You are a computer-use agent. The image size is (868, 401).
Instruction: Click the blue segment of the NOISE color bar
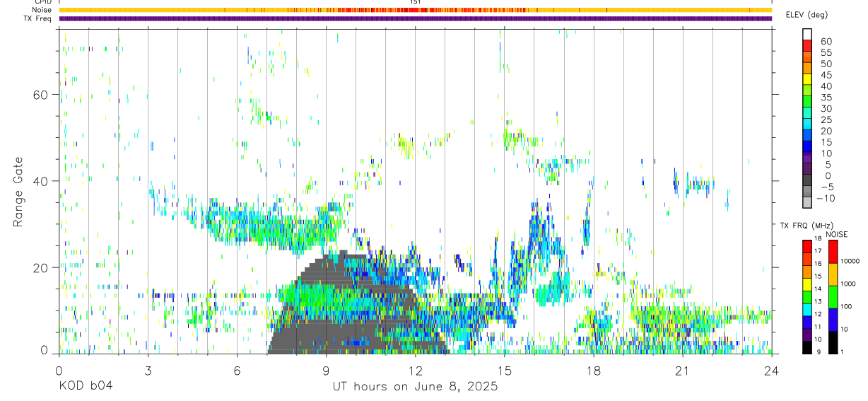833,319
